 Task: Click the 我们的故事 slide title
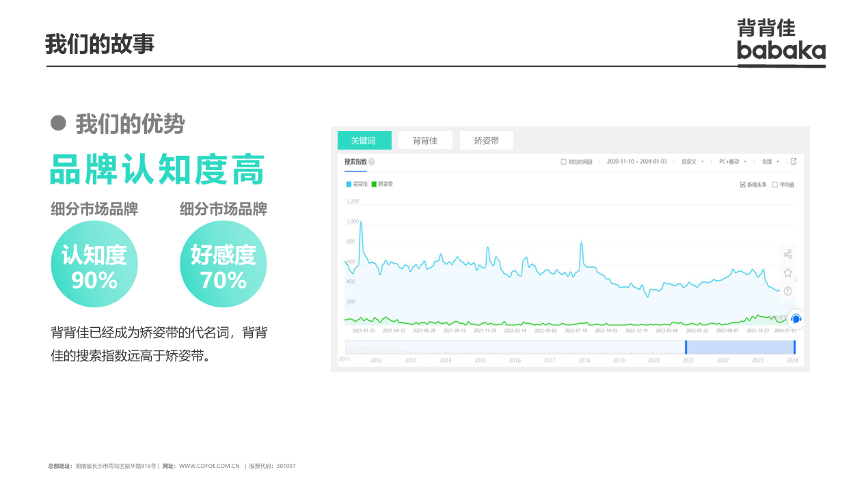tap(100, 44)
